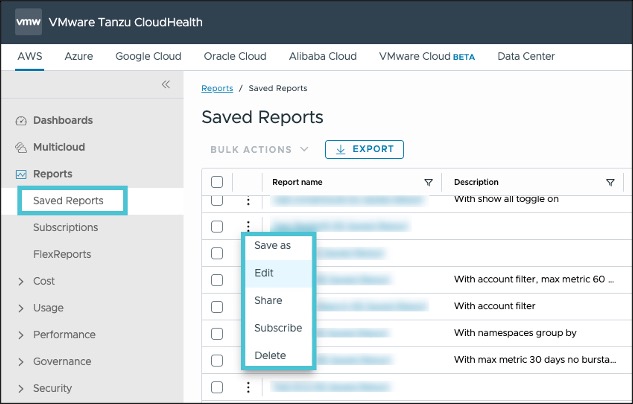Expand the Governance section chevron
The image size is (633, 404).
[x=21, y=362]
